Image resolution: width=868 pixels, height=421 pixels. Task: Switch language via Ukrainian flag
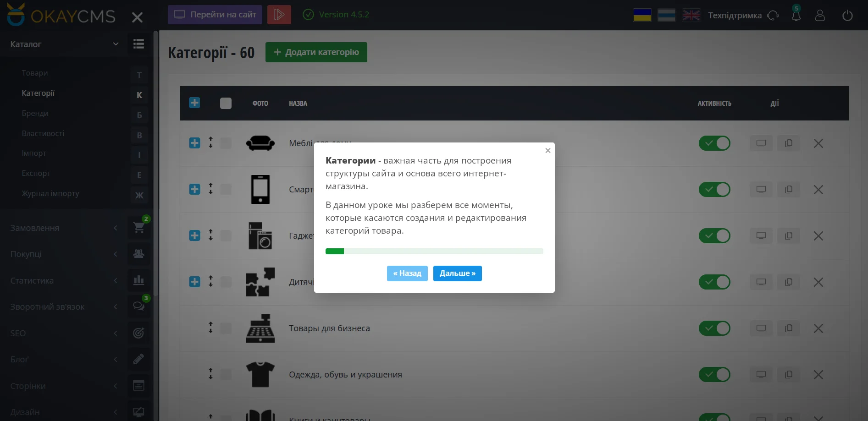click(642, 15)
